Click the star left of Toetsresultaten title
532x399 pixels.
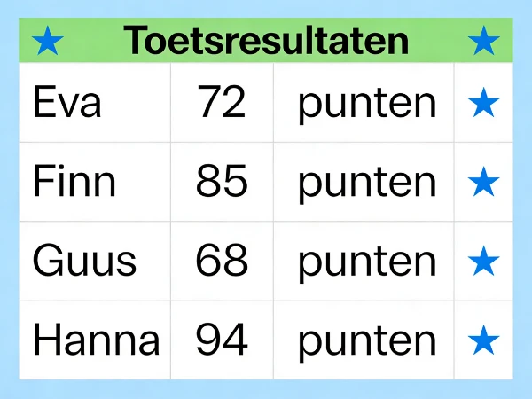point(48,41)
